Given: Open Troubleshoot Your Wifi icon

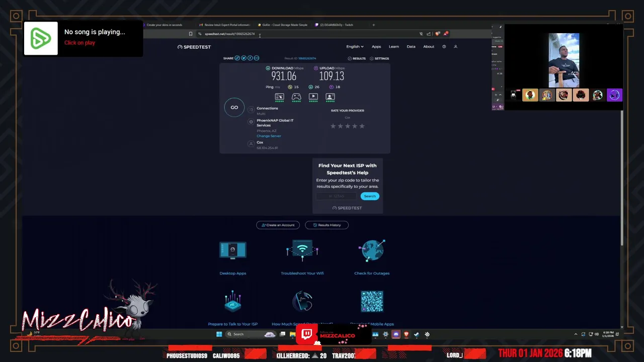Looking at the screenshot, I should tap(302, 250).
